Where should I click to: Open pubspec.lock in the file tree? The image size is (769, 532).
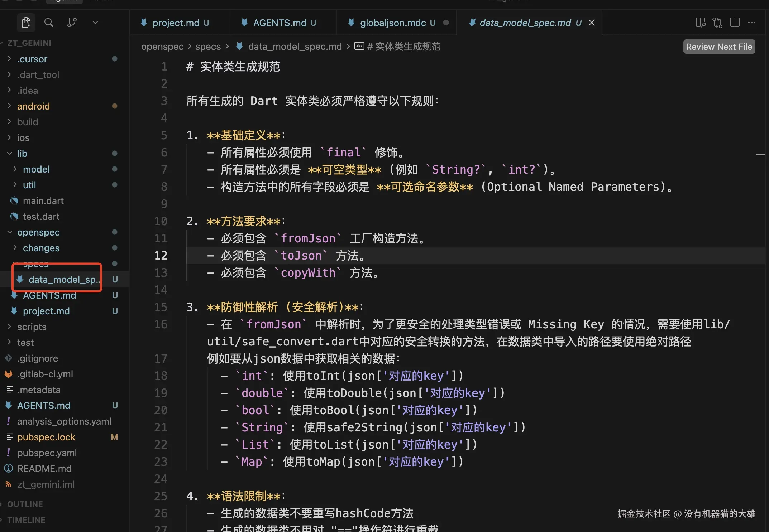46,437
